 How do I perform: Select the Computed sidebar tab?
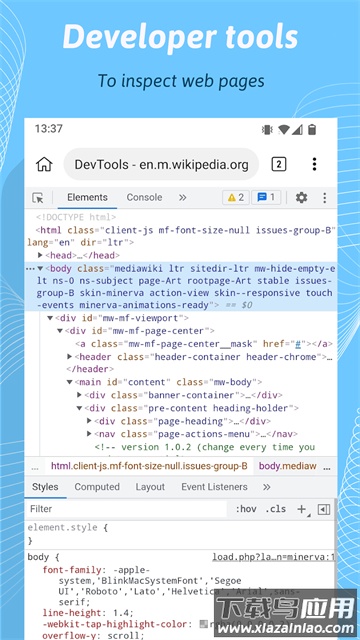97,487
